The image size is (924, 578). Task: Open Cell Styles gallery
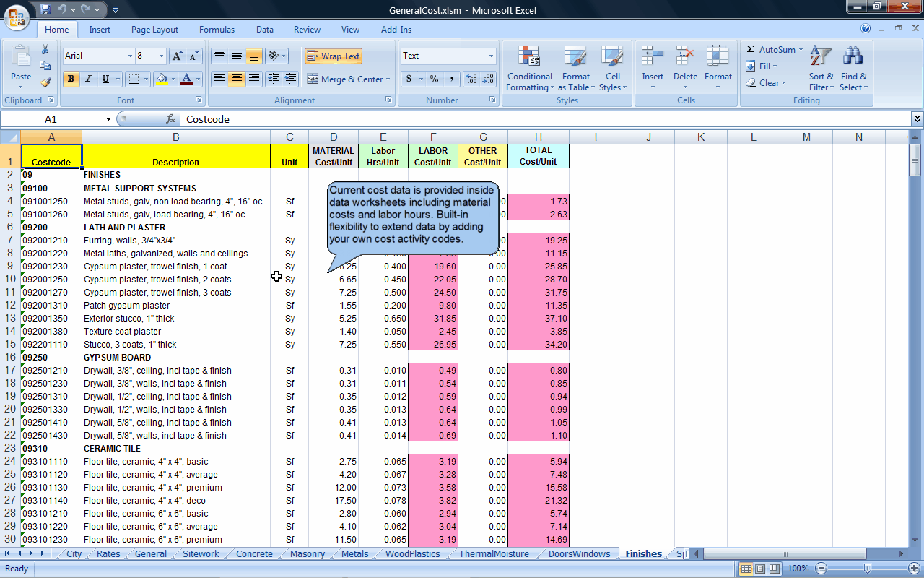pos(612,68)
